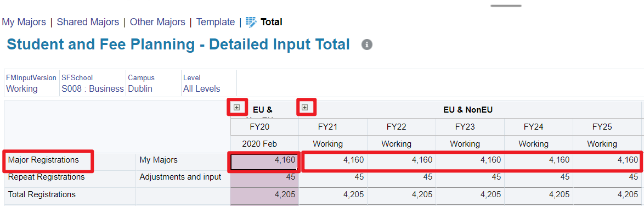Screen dimensions: 644x206
Task: Switch to Shared Majors tab
Action: click(x=88, y=22)
